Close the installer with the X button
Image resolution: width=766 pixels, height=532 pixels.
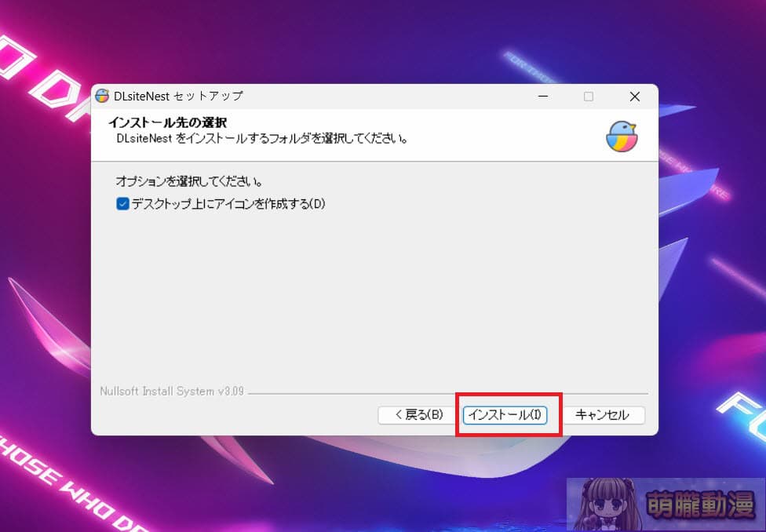coord(635,96)
